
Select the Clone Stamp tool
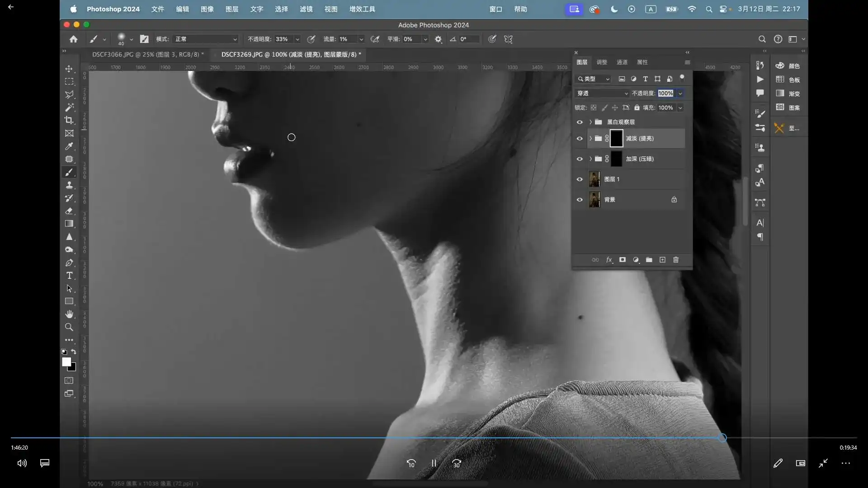point(69,185)
